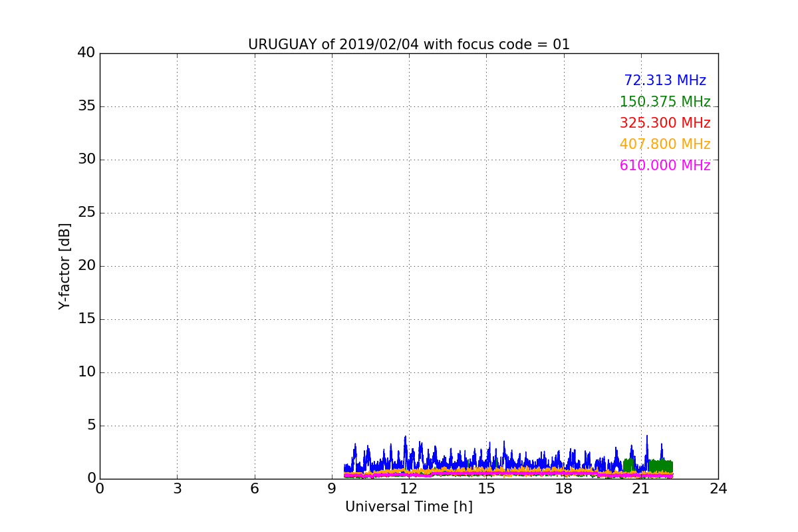Click the y-axis tick label 10
The image size is (798, 532).
point(86,372)
